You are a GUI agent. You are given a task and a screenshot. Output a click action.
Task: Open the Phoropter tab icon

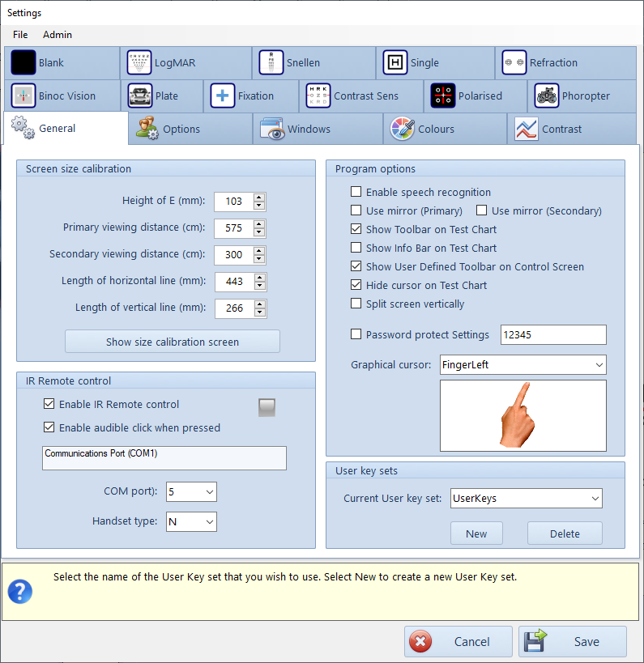[x=547, y=96]
